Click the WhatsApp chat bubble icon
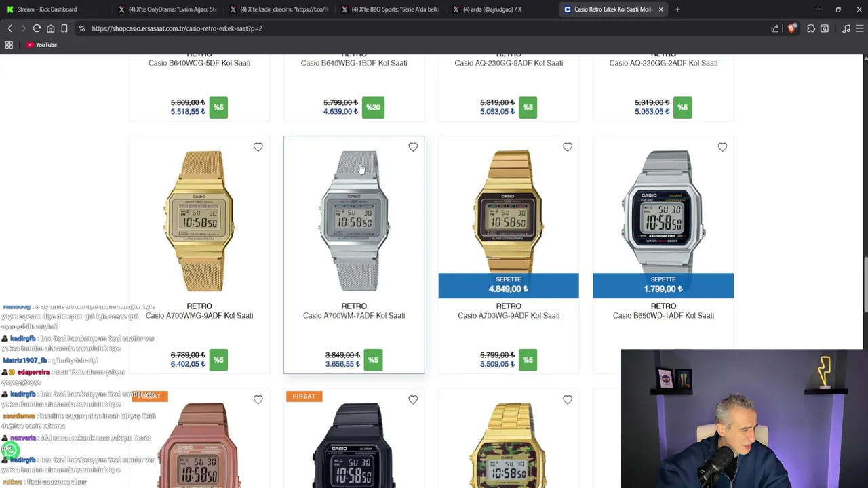This screenshot has height=488, width=868. pyautogui.click(x=9, y=449)
